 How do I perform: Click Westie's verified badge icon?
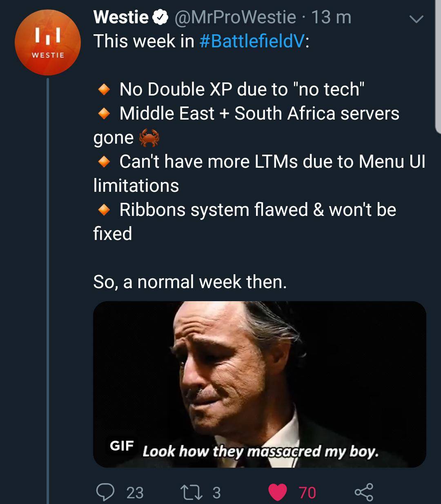click(x=159, y=17)
